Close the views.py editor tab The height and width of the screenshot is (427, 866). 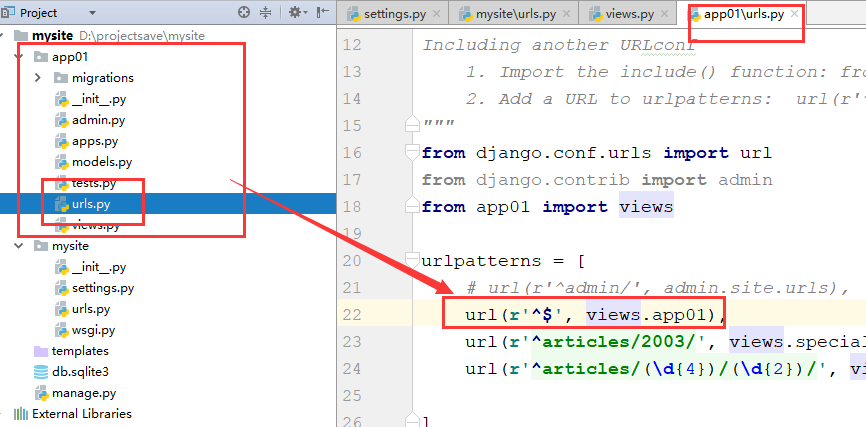click(x=664, y=14)
